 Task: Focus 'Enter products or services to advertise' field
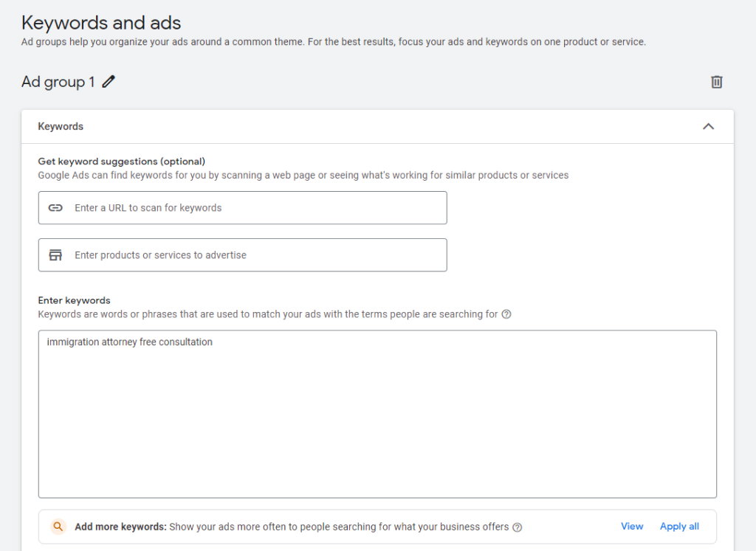(251, 255)
